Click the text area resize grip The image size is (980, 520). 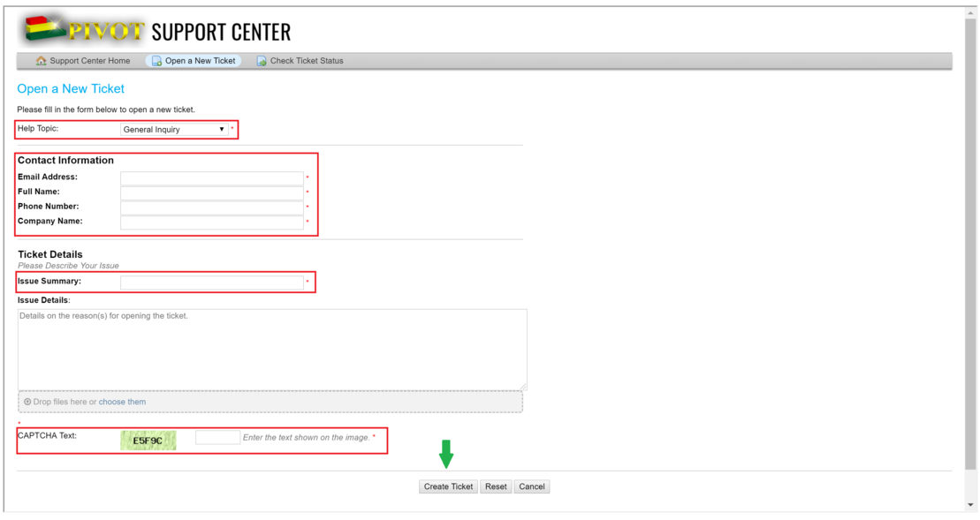click(x=524, y=388)
